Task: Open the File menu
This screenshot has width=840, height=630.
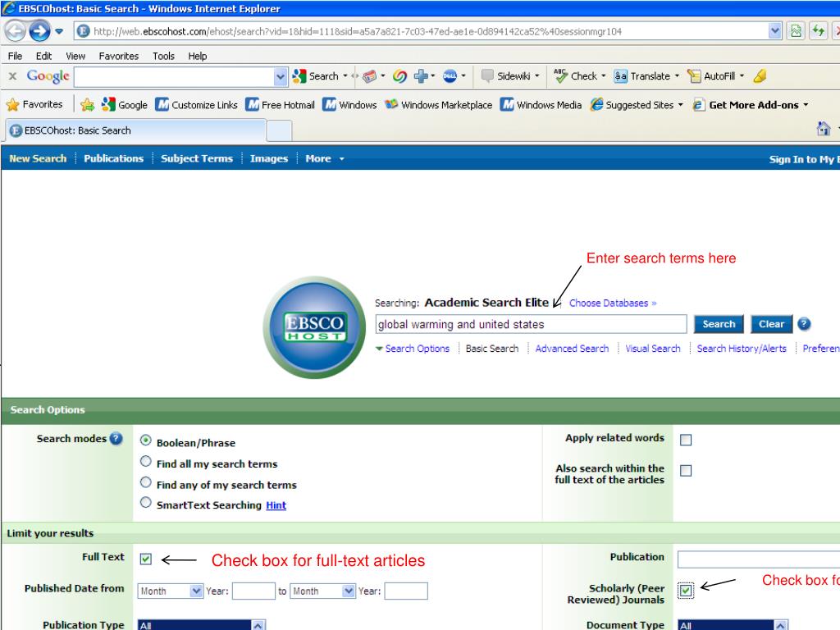Action: [x=15, y=56]
